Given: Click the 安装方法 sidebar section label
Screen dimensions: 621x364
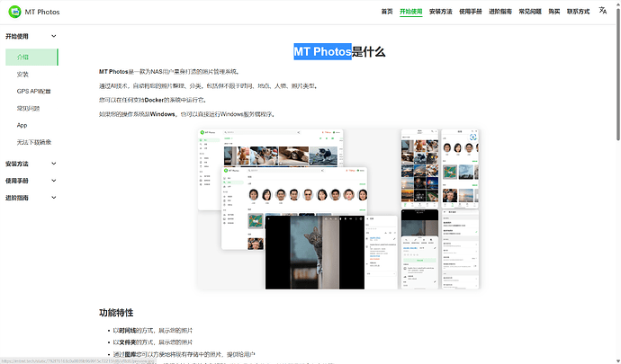Looking at the screenshot, I should click(16, 164).
